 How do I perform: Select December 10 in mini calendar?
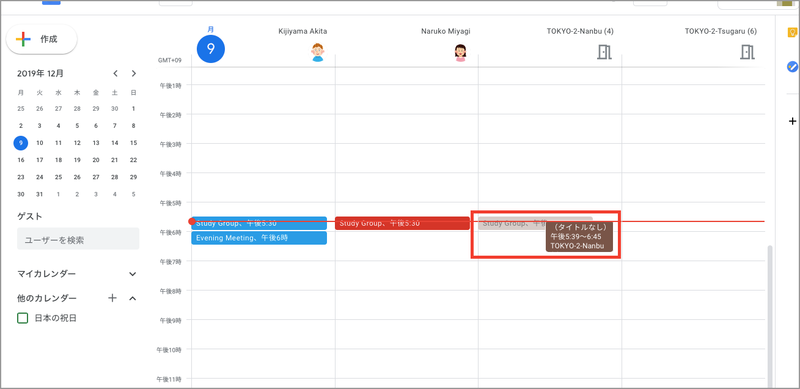pos(40,143)
